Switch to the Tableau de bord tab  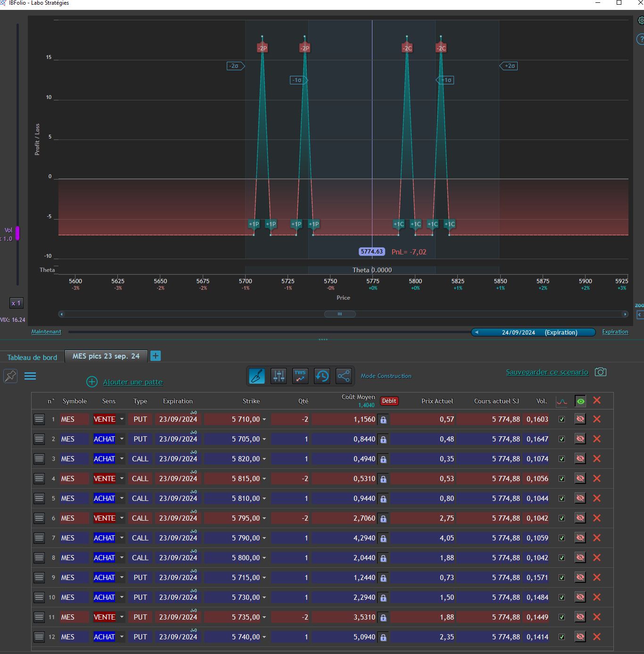coord(32,357)
